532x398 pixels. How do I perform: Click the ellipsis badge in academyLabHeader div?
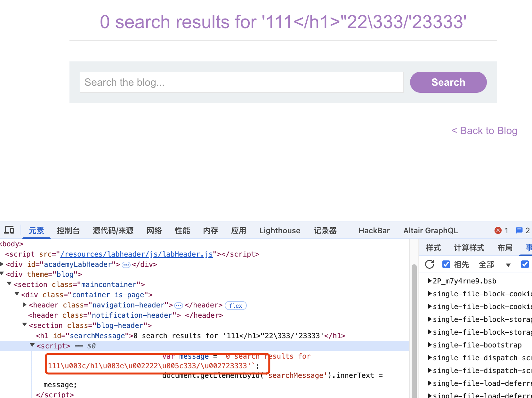(x=126, y=265)
